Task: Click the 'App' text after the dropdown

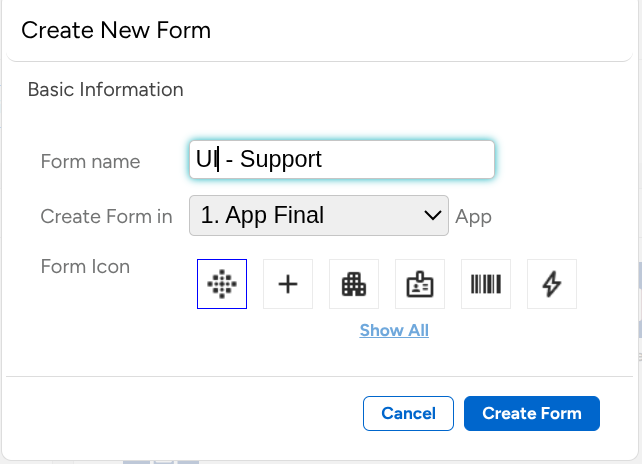Action: coord(473,216)
